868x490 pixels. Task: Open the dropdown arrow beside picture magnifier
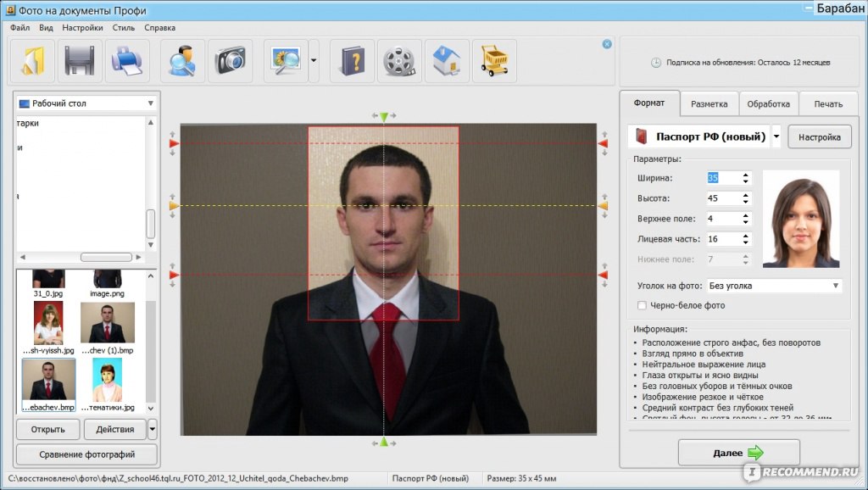(314, 61)
